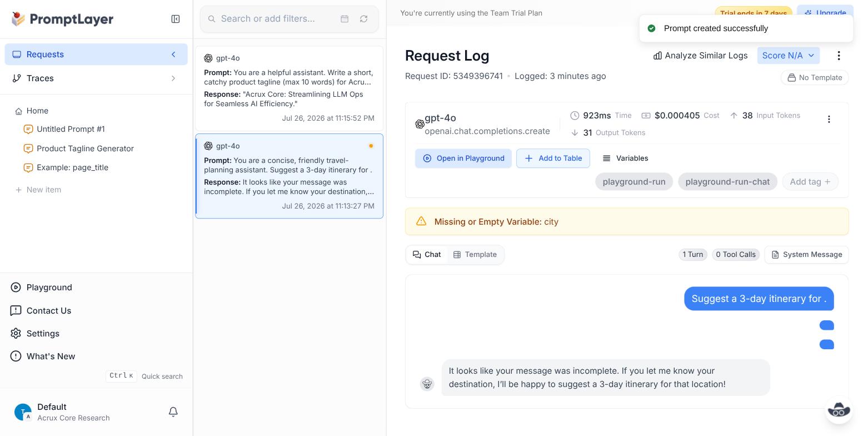
Task: Click user message 'Suggest a 3-day itinerary for .'
Action: [x=759, y=299]
